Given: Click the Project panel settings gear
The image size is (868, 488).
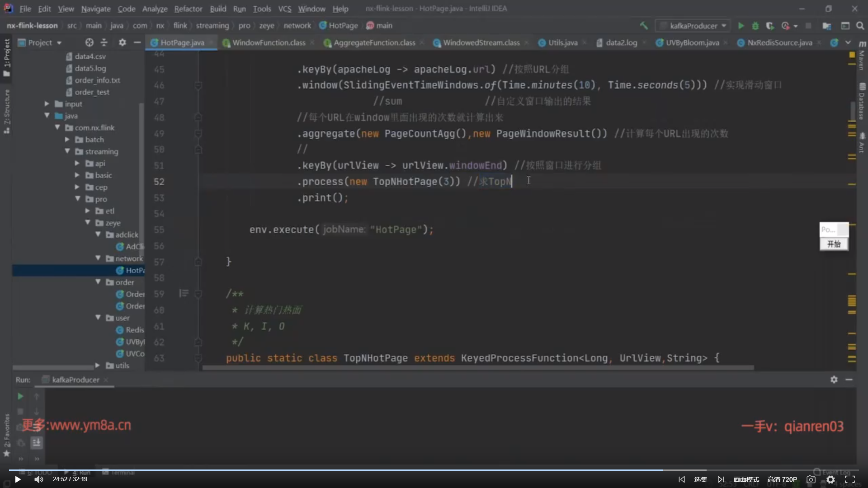Looking at the screenshot, I should click(122, 42).
